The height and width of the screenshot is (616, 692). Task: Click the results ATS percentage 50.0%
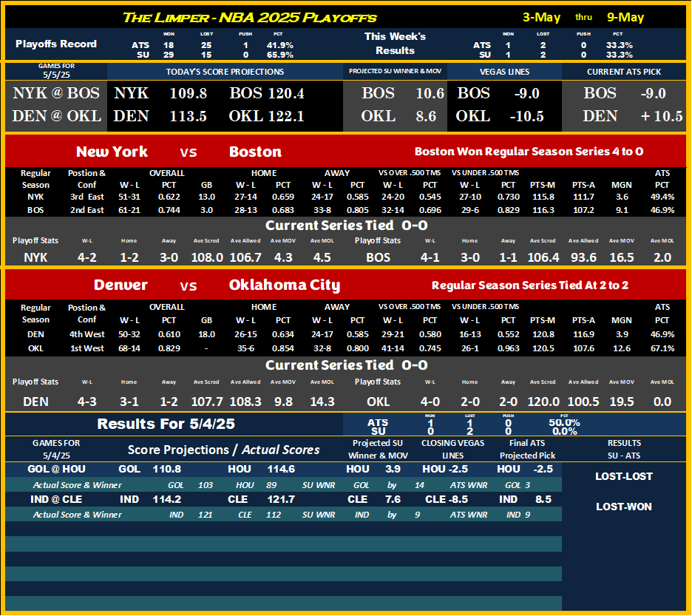(x=564, y=422)
